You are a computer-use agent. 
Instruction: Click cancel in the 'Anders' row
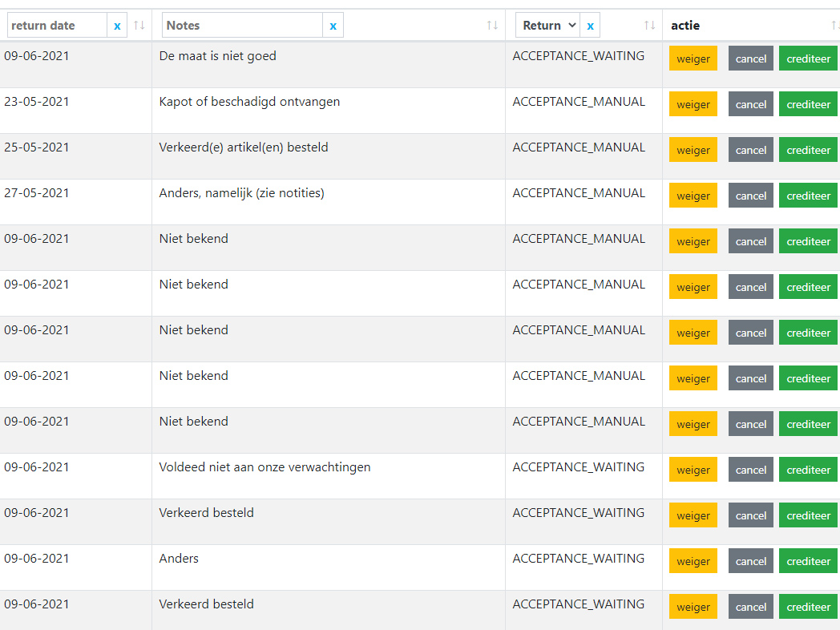click(x=750, y=561)
